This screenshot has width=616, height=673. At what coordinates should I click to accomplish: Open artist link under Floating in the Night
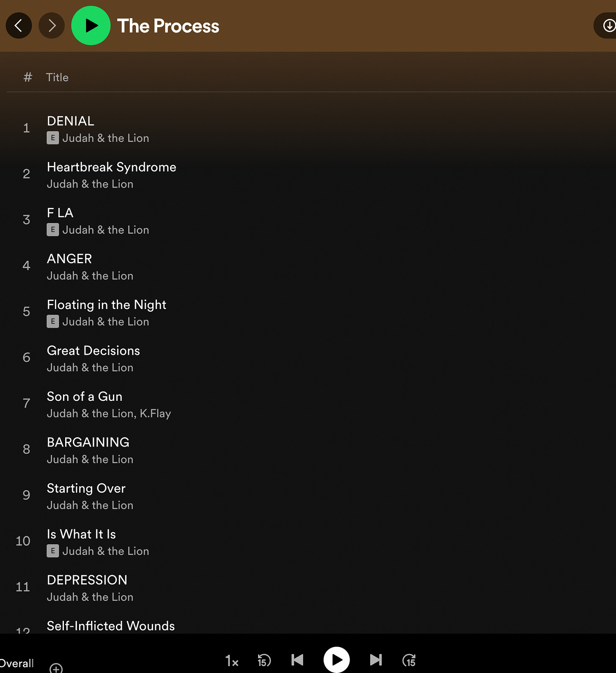(x=106, y=322)
